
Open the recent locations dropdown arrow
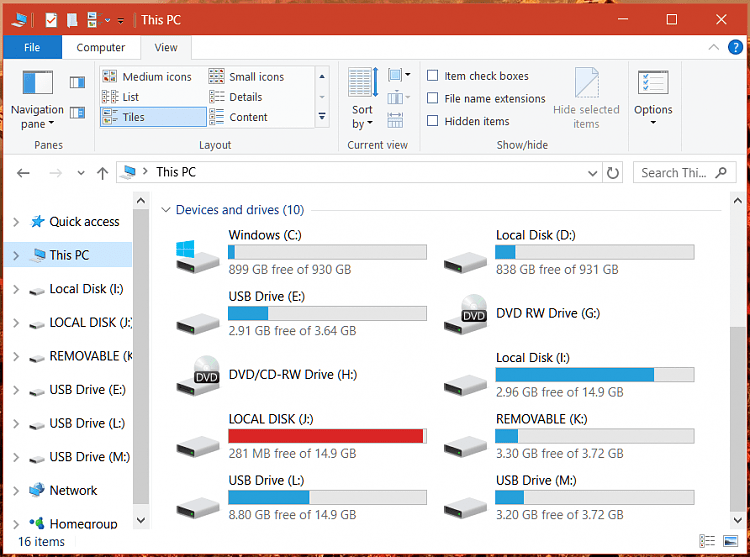tap(81, 173)
